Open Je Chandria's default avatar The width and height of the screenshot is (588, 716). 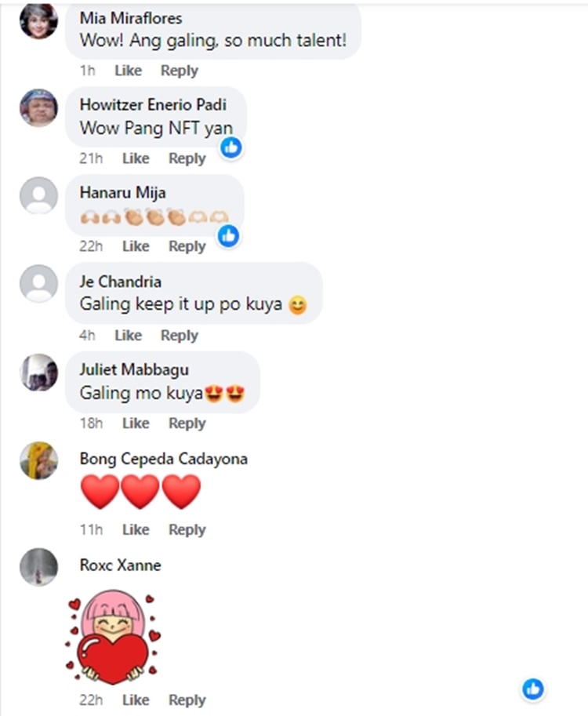(38, 284)
